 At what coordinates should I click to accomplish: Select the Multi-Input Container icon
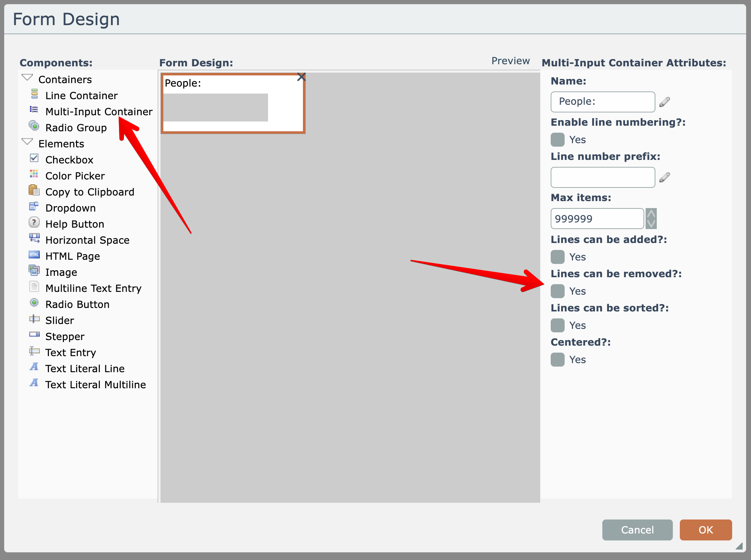pyautogui.click(x=34, y=110)
